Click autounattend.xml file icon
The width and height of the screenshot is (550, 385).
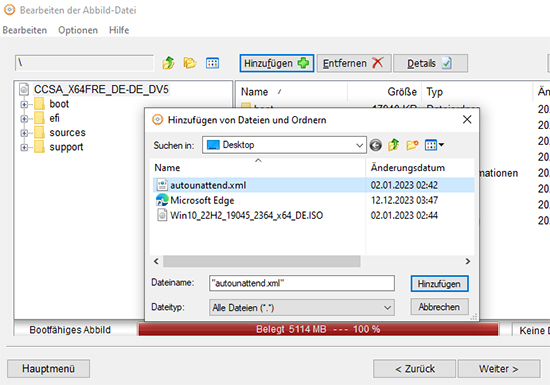(x=162, y=185)
